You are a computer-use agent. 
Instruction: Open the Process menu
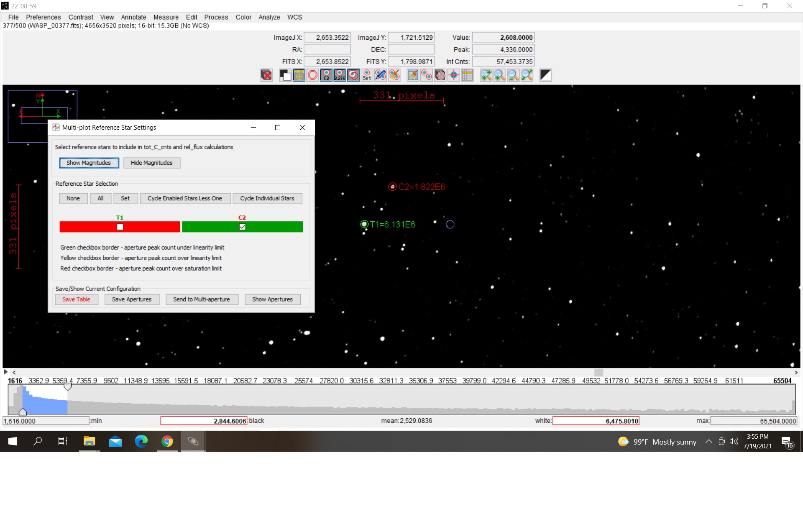216,17
